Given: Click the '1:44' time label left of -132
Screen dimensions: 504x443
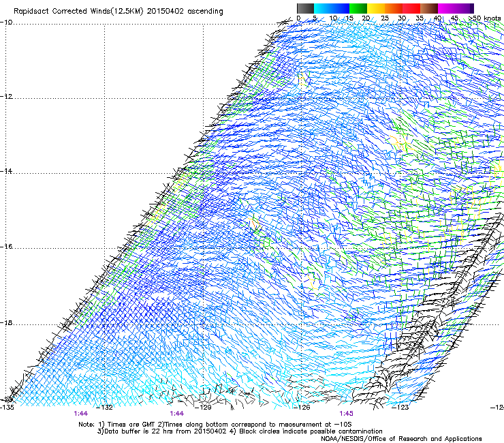Looking at the screenshot, I should 80,414.
